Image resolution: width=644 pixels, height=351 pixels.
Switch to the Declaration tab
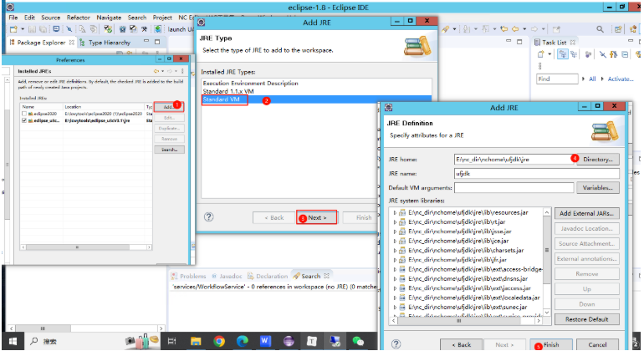pos(268,276)
